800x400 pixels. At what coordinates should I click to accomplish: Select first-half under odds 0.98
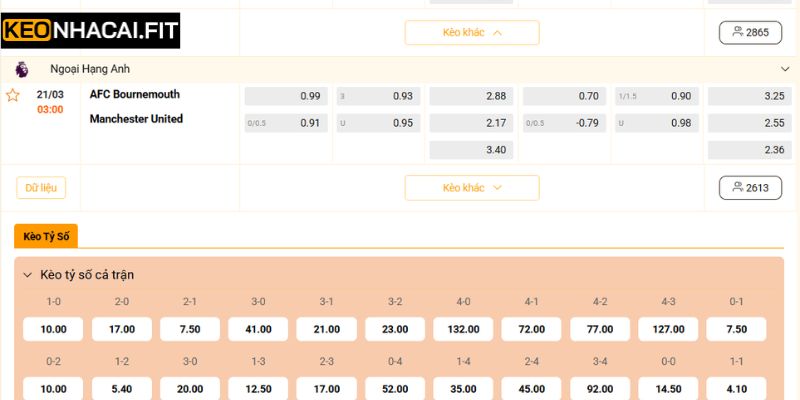pos(657,123)
